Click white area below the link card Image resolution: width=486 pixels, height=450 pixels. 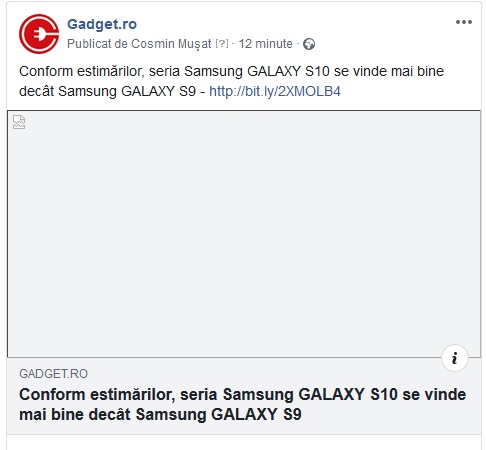(244, 442)
